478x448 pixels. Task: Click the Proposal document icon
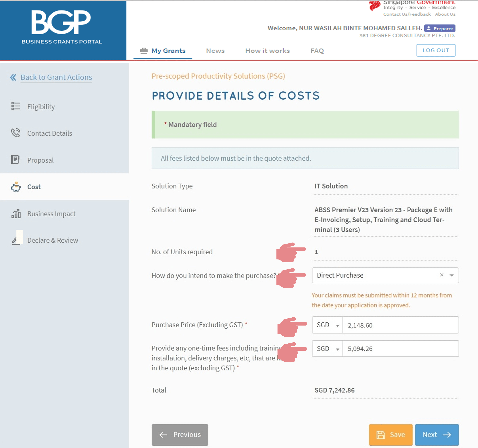[15, 160]
